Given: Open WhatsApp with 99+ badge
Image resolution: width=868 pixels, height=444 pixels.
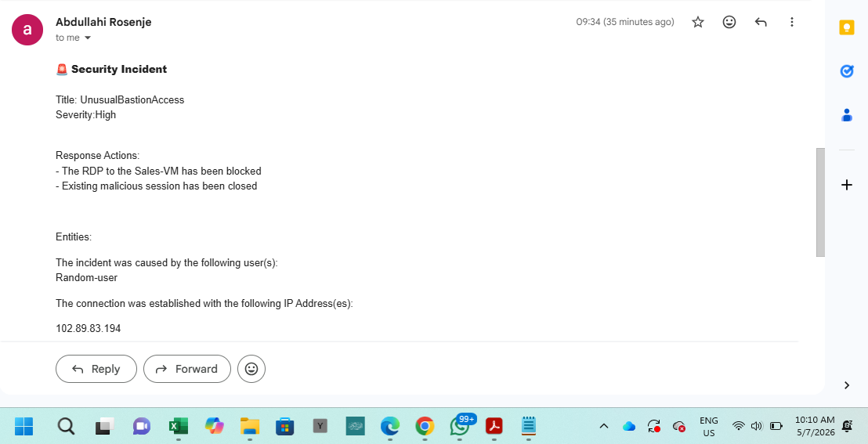Looking at the screenshot, I should point(461,425).
